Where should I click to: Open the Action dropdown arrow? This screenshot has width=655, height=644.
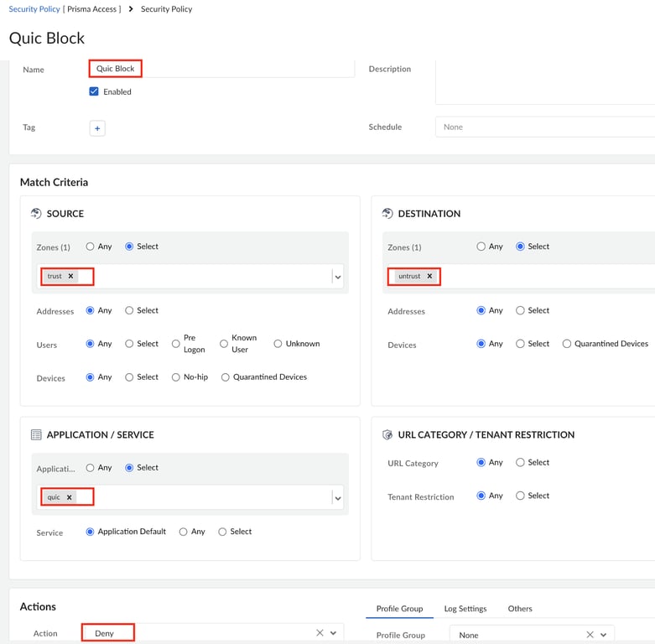tap(334, 633)
